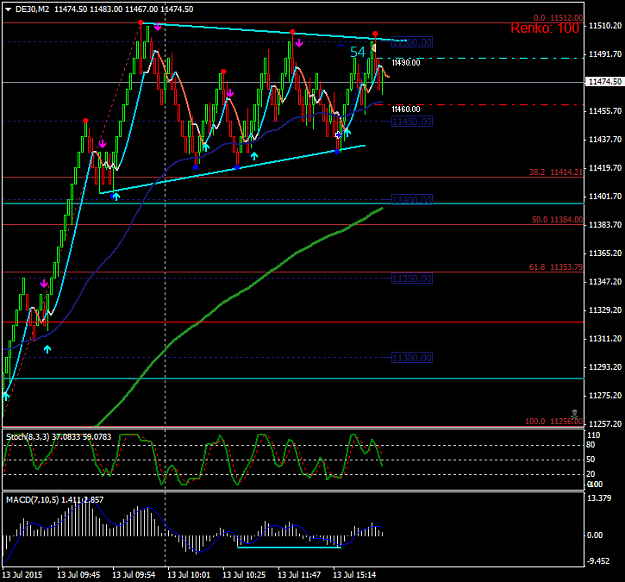Select the boxed 11450.00 price level label
The height and width of the screenshot is (582, 625).
[x=412, y=122]
